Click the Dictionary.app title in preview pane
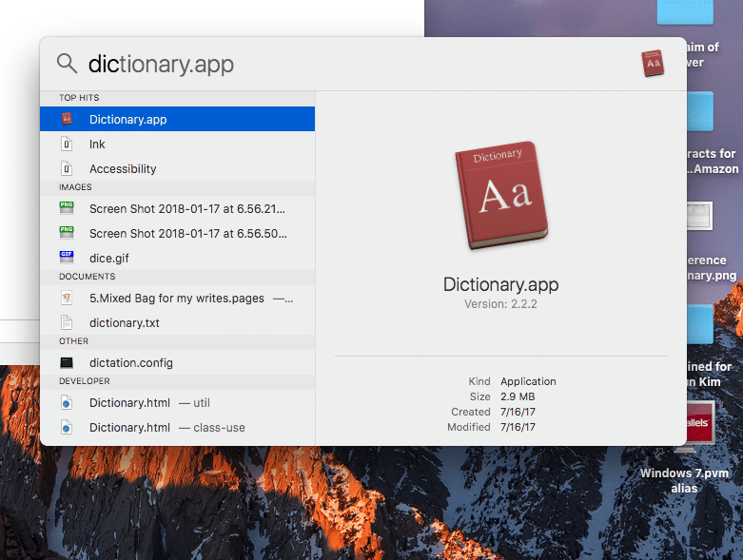Screen dimensions: 743x560 coord(500,284)
